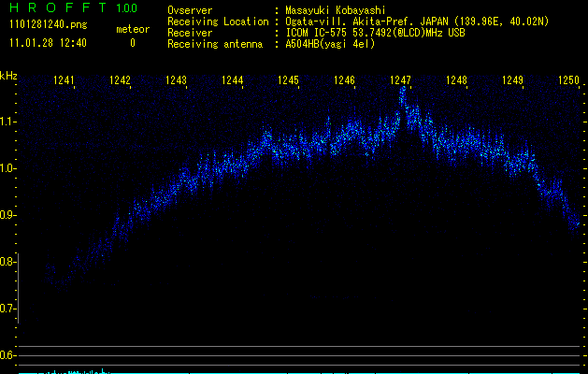The image size is (588, 374).
Task: Click the 1247 time marker
Action: (x=400, y=81)
